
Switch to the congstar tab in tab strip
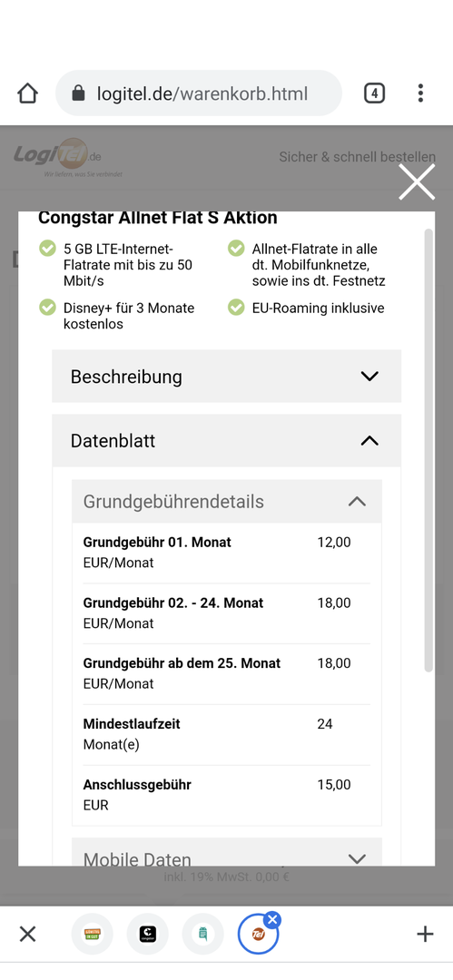(x=148, y=935)
